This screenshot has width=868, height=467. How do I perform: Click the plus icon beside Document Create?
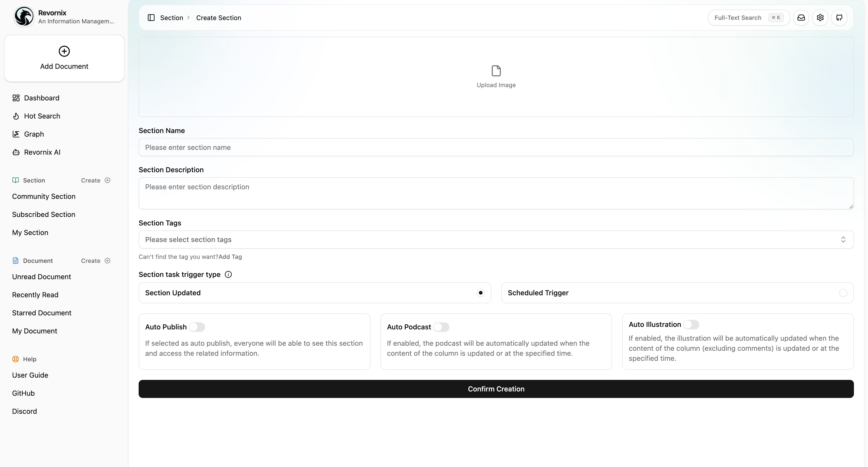click(107, 260)
